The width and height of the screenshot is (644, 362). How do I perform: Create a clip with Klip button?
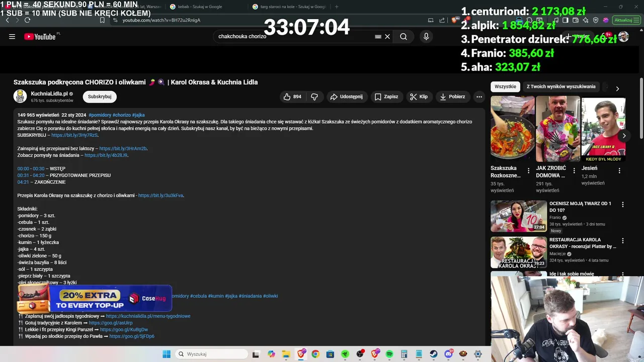click(419, 97)
